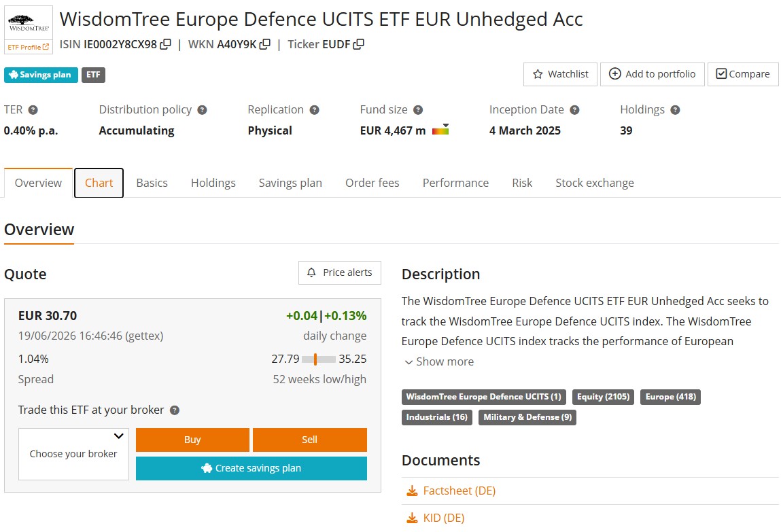The width and height of the screenshot is (781, 532).
Task: Open Choose your broker dropdown
Action: [73, 454]
